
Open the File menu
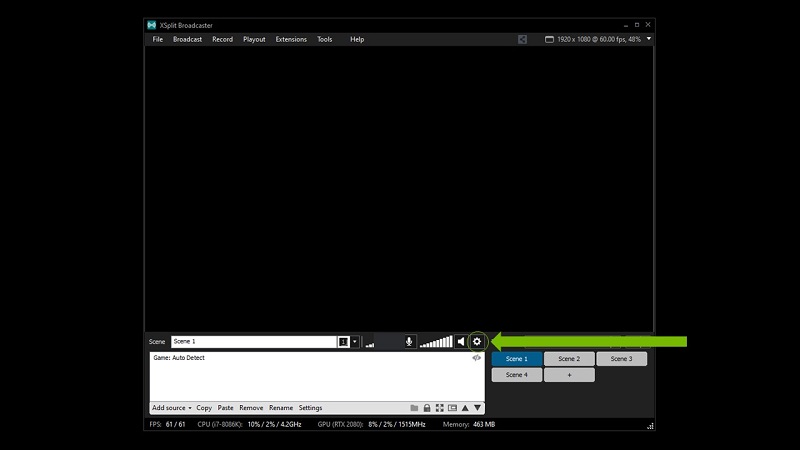point(158,39)
